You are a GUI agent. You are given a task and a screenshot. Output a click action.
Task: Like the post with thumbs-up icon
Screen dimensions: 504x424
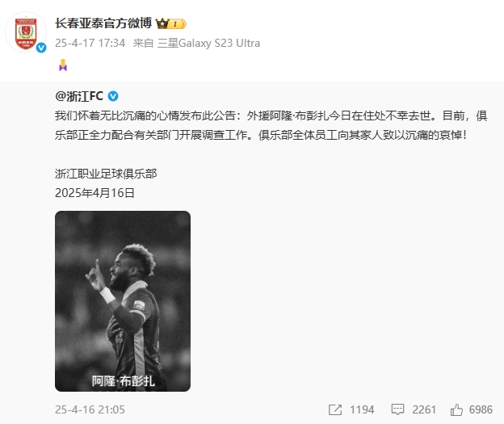pos(456,409)
